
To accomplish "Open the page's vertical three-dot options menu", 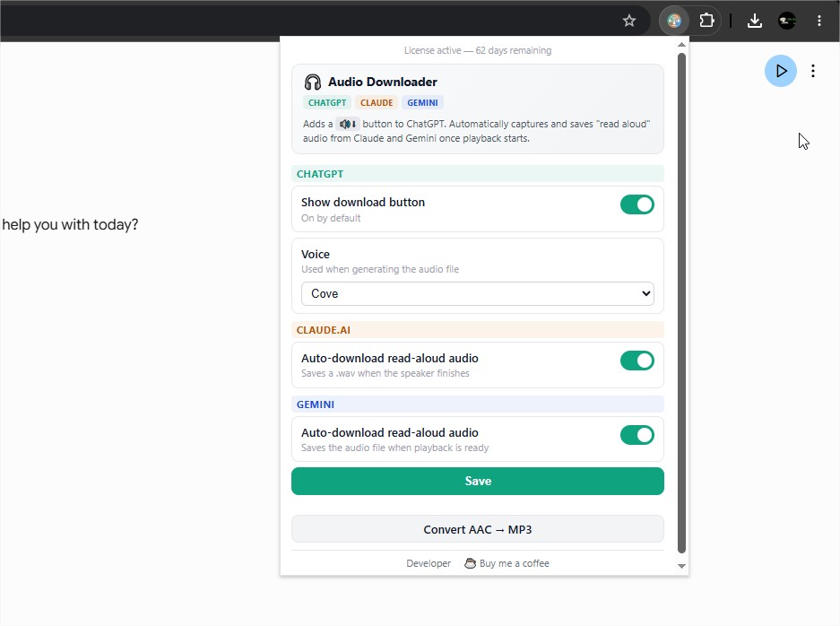I will click(x=813, y=71).
